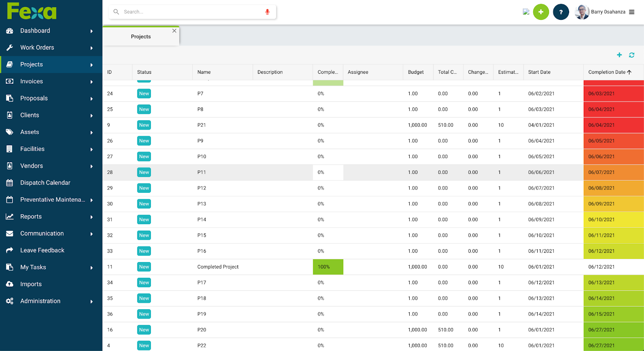The image size is (644, 351).
Task: Open the Facilities menu item
Action: tap(51, 149)
